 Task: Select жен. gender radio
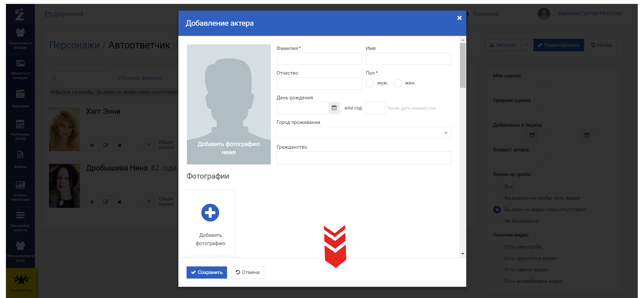pos(398,83)
